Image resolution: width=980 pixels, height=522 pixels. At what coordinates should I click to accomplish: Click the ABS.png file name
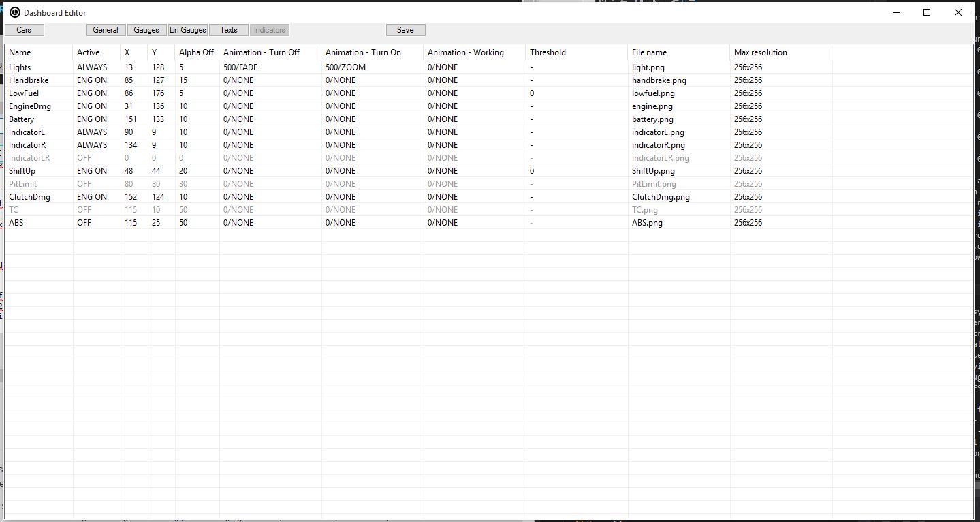click(x=648, y=223)
